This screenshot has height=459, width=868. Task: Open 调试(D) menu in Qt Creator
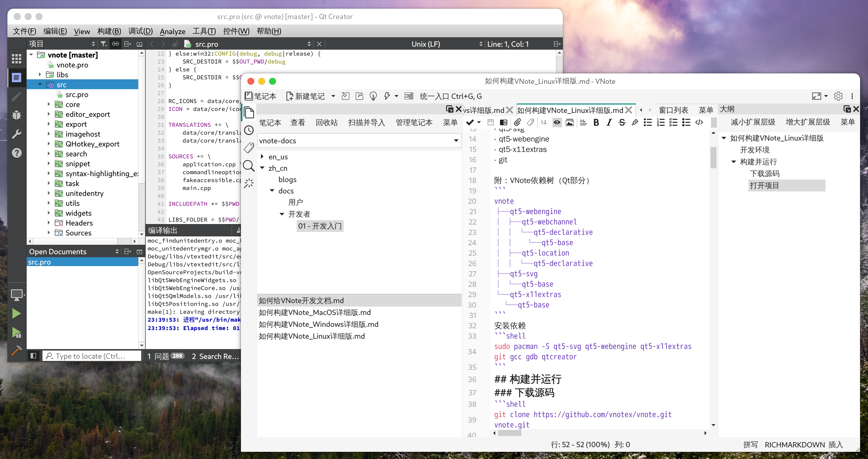pyautogui.click(x=140, y=31)
